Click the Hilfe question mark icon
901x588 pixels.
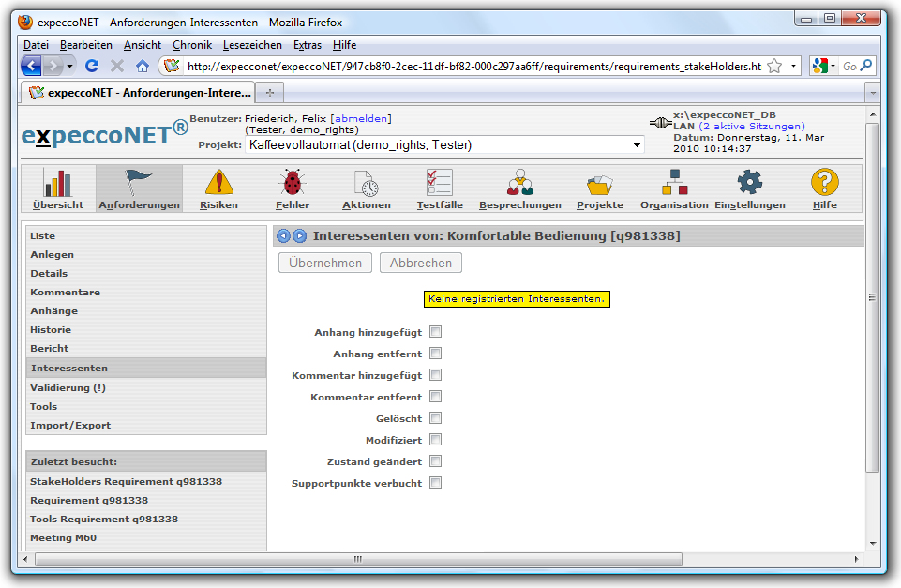click(824, 183)
